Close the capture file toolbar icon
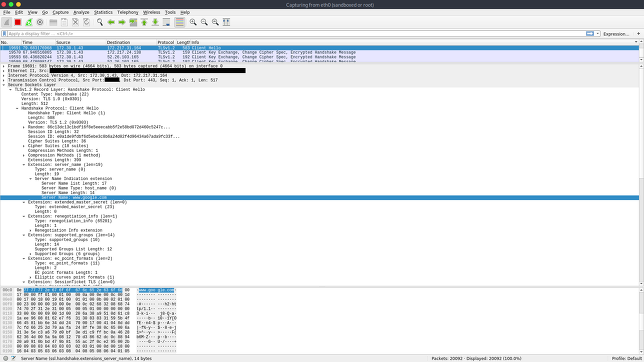The width and height of the screenshot is (644, 362). coord(75,22)
